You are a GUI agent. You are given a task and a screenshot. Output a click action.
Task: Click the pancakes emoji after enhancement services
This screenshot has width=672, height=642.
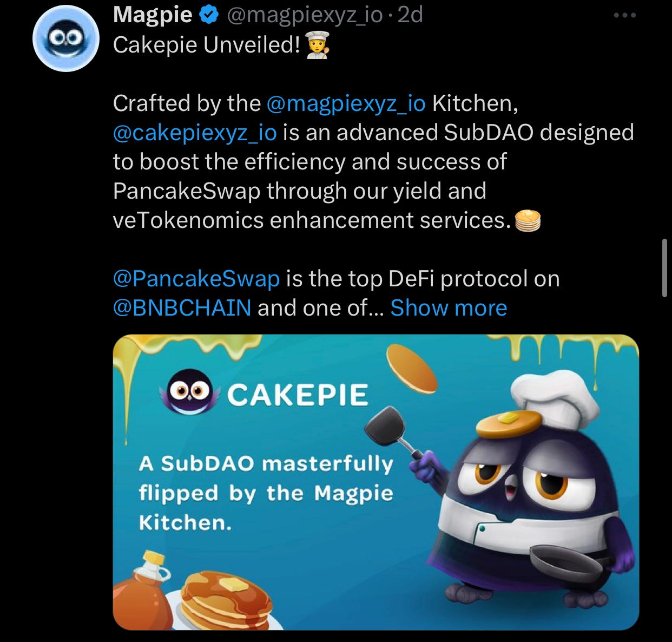pos(528,220)
